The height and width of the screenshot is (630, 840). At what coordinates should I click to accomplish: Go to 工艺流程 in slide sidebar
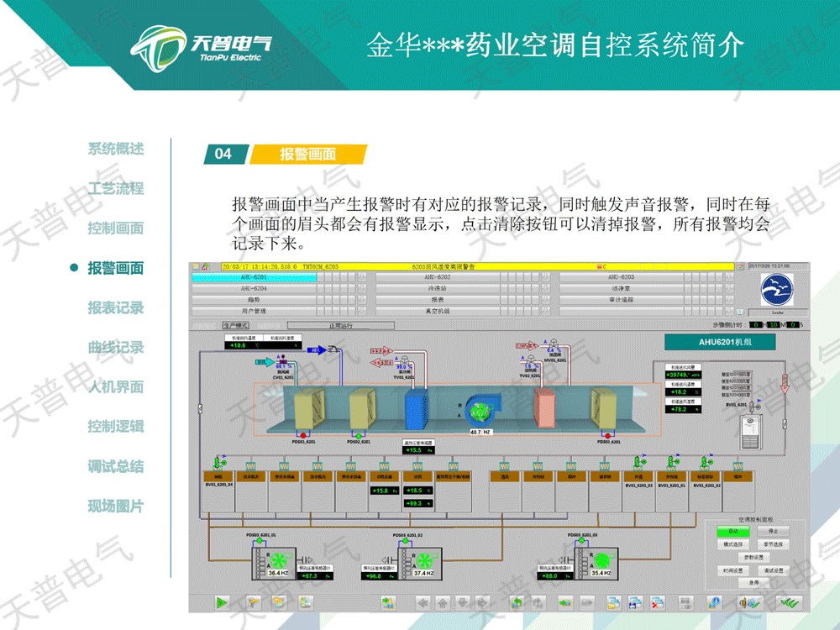[x=116, y=188]
